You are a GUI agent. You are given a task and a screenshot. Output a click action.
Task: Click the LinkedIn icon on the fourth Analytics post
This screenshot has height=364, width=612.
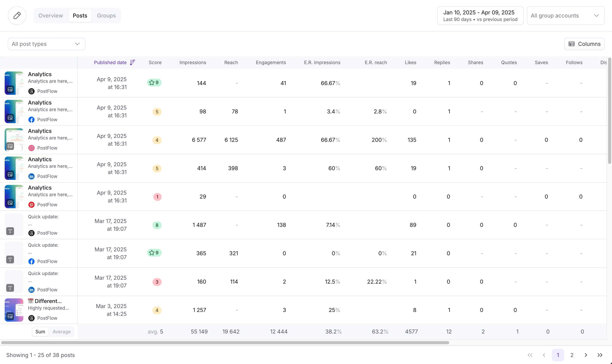[x=31, y=176]
